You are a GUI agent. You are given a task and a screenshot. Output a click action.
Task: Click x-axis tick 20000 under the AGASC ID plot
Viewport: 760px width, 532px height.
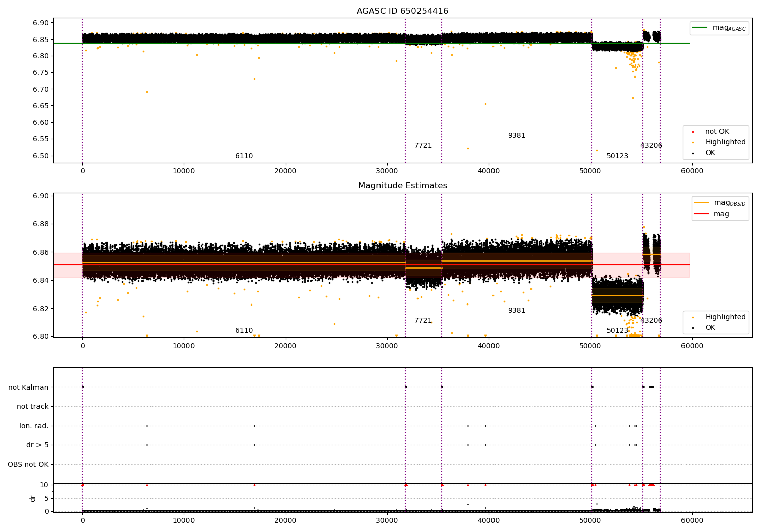coord(285,171)
